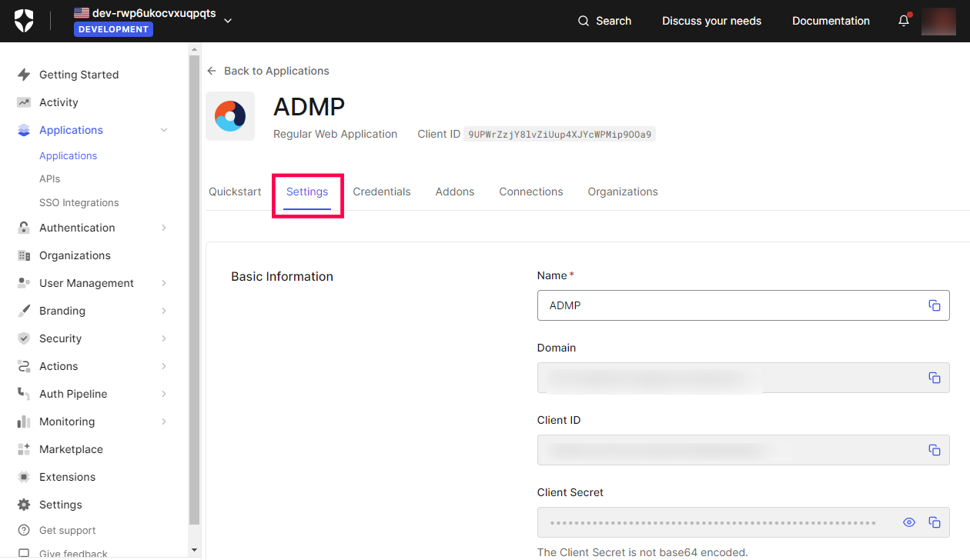Open the notifications bell
This screenshot has width=970, height=560.
[904, 21]
